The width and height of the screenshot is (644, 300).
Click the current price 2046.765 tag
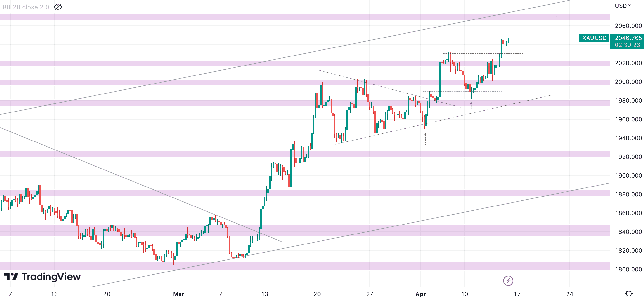coord(628,38)
